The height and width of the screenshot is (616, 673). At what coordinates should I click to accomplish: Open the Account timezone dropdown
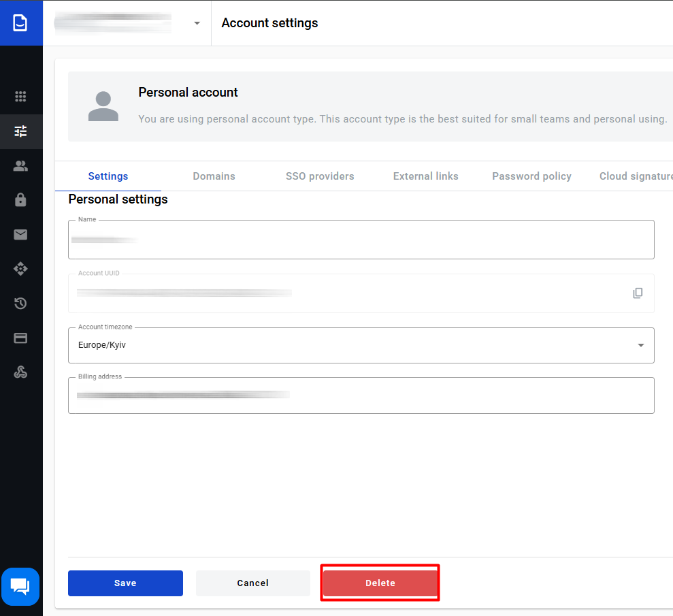(x=361, y=346)
